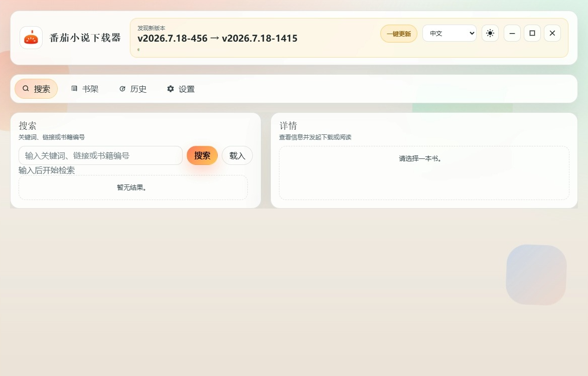The width and height of the screenshot is (588, 376).
Task: Click the 番茄小说下载器 title text
Action: (x=85, y=38)
